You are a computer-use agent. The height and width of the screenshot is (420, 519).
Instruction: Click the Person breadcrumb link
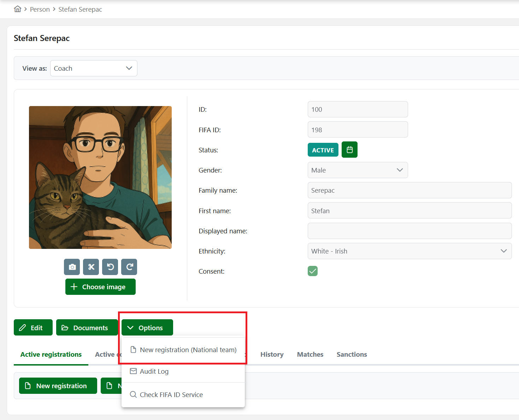point(40,10)
